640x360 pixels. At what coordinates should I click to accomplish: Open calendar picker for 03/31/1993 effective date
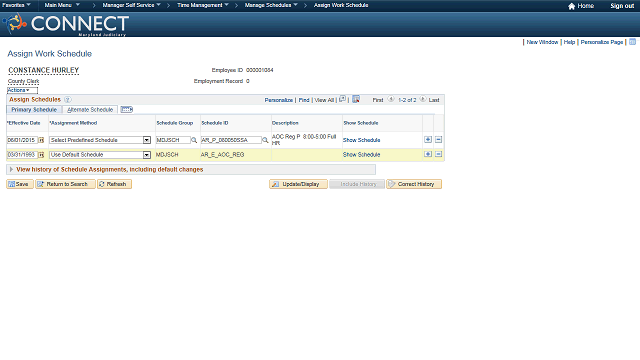point(41,155)
